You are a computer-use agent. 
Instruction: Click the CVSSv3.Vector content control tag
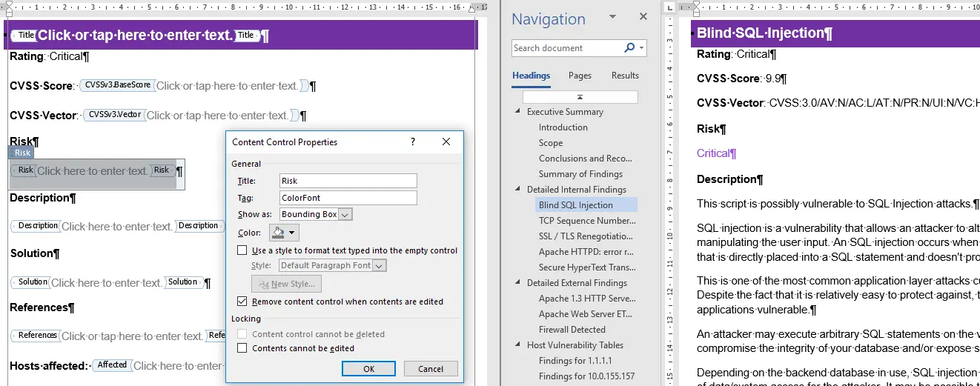click(113, 115)
